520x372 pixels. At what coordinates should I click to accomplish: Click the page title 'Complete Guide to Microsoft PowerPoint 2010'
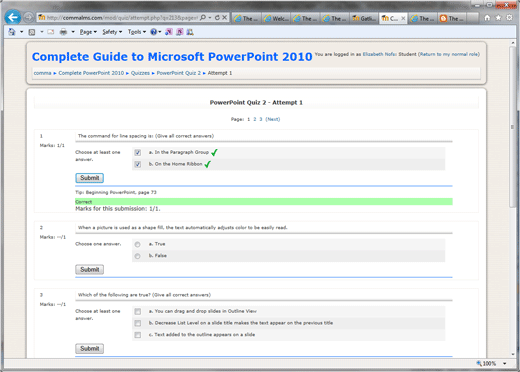[172, 57]
